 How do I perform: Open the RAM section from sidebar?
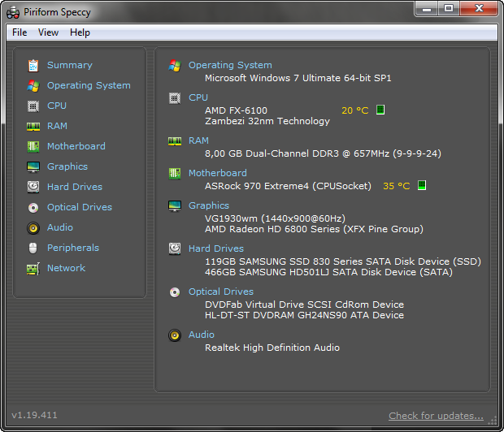pyautogui.click(x=57, y=126)
